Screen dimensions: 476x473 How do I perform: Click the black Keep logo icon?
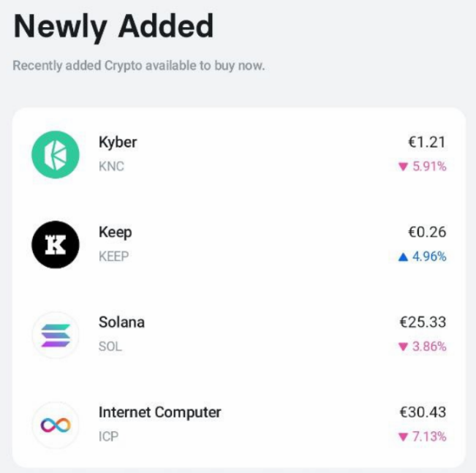[x=55, y=244]
